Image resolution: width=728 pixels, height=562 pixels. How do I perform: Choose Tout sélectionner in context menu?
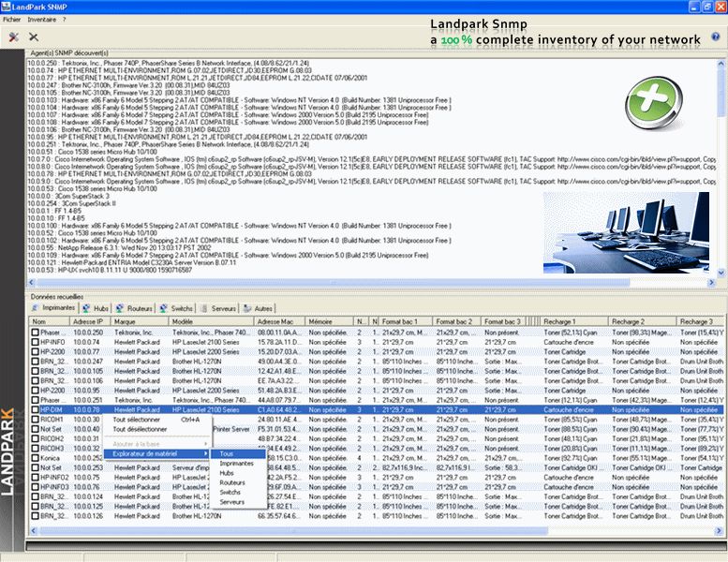[156, 420]
